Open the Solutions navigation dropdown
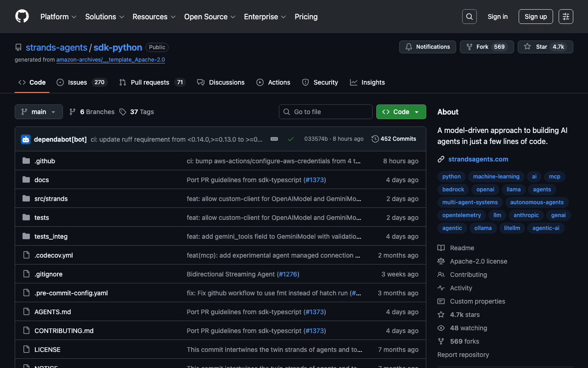588x368 pixels. 104,17
